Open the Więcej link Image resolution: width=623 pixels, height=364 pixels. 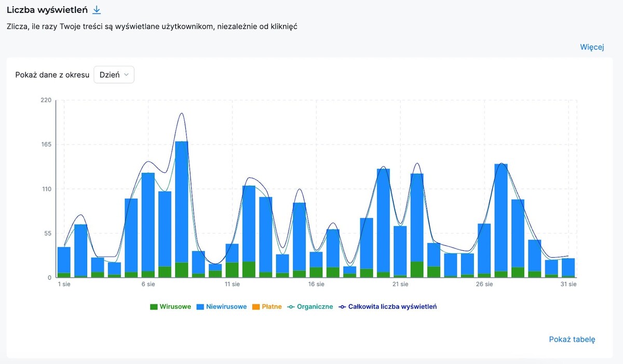point(592,47)
